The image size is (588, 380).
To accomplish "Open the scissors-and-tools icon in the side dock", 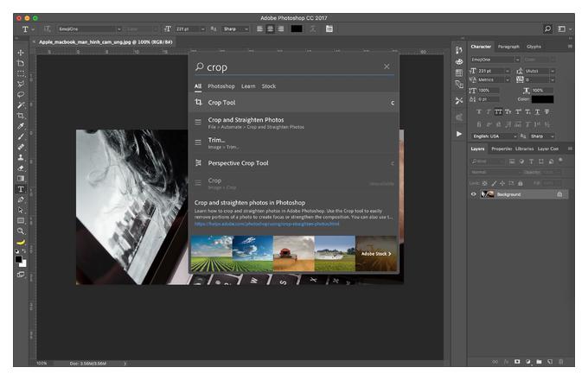I will pos(459,101).
